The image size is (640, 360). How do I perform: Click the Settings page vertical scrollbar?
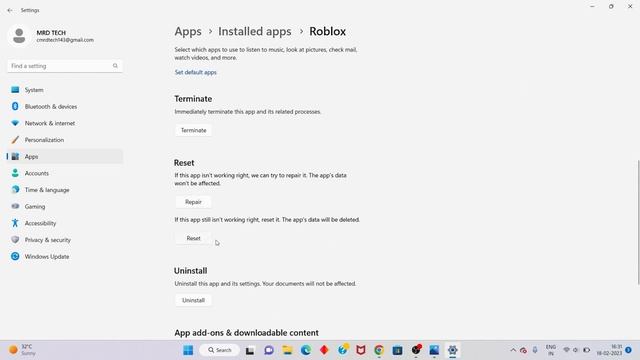tap(638, 222)
